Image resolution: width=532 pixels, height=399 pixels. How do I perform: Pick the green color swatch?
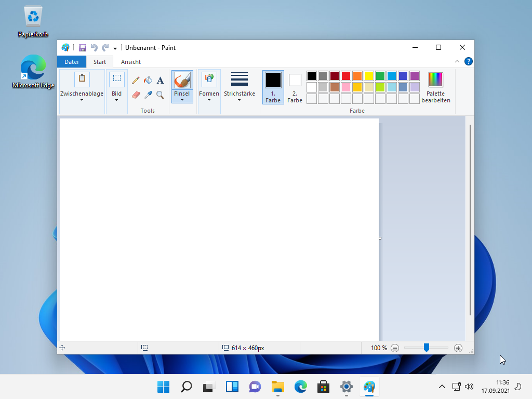pos(380,76)
